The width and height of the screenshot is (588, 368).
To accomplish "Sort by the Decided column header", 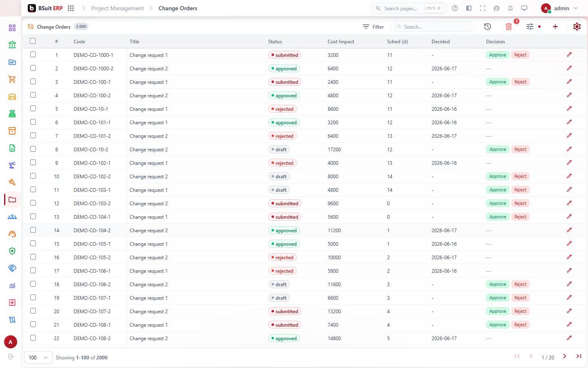I will tap(441, 41).
